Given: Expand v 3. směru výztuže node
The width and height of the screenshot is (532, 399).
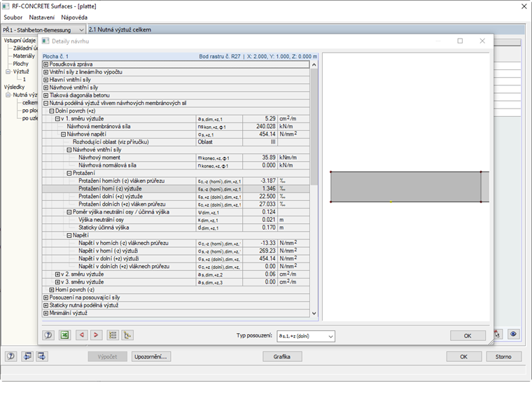Looking at the screenshot, I should [x=57, y=282].
